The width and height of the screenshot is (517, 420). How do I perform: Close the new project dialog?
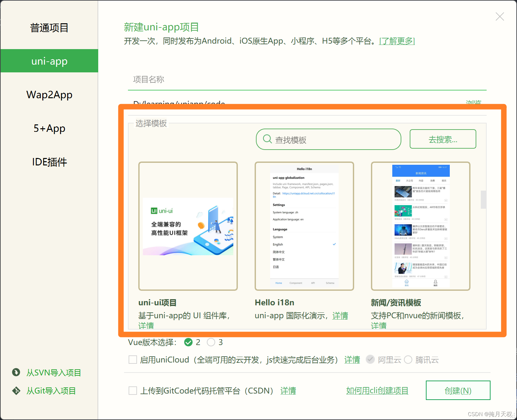pyautogui.click(x=500, y=16)
